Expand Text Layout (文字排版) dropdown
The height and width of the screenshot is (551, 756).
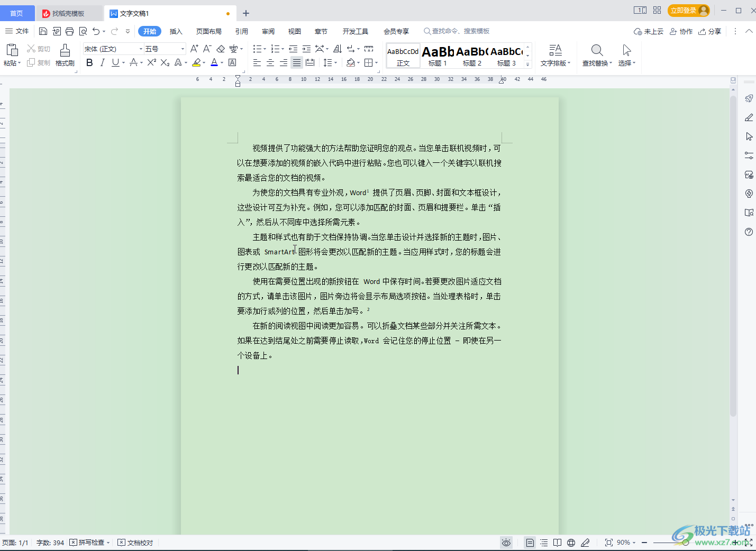pos(555,63)
